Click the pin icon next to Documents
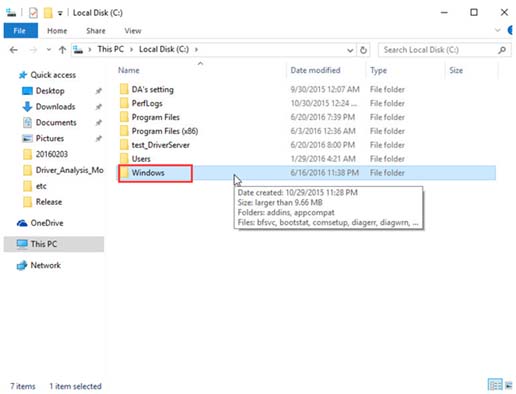The image size is (516, 394). pos(98,123)
